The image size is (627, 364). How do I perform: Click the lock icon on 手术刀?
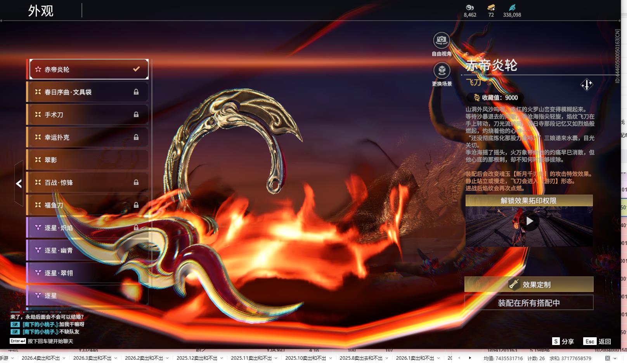tap(136, 115)
